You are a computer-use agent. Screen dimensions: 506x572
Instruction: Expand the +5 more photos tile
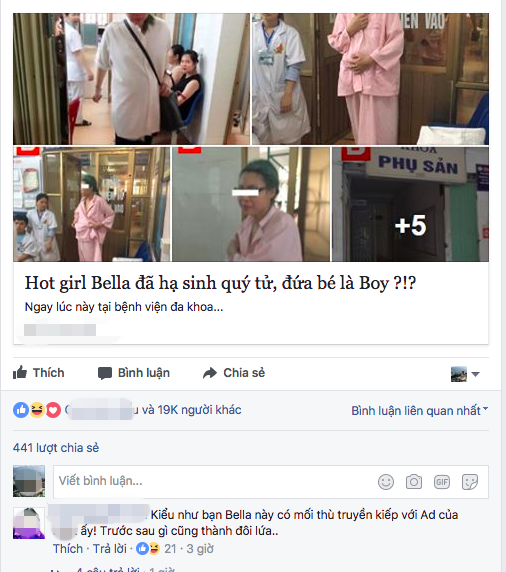[410, 204]
